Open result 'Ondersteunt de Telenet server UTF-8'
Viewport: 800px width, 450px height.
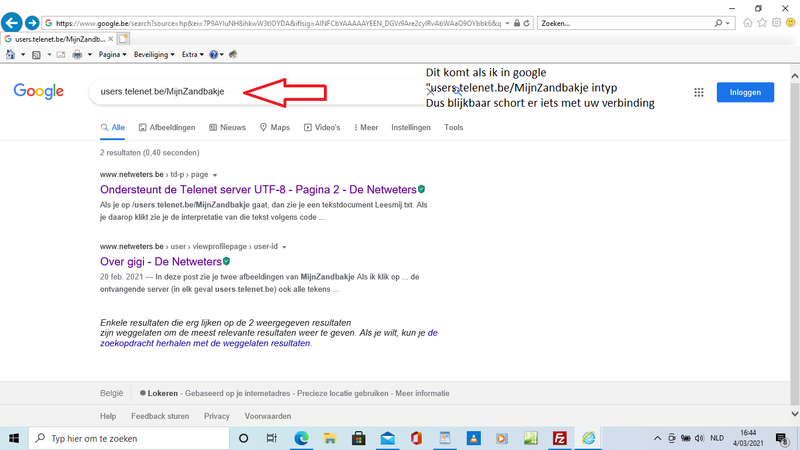[x=258, y=190]
